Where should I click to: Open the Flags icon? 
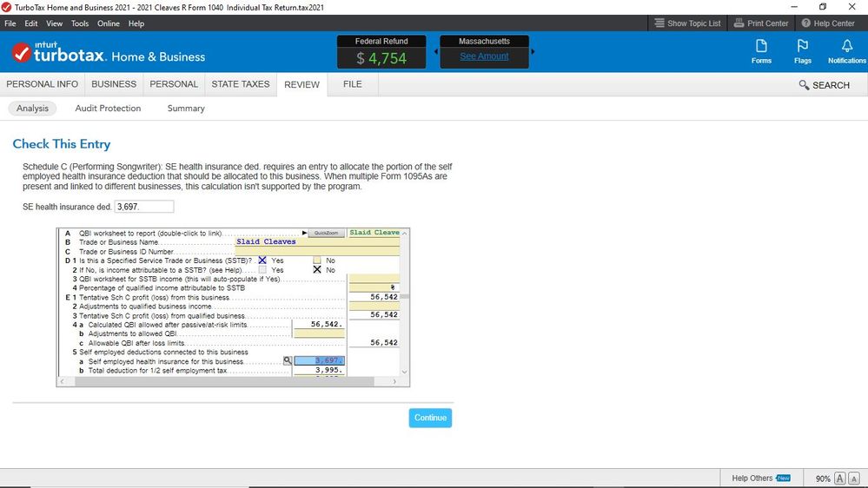click(802, 51)
